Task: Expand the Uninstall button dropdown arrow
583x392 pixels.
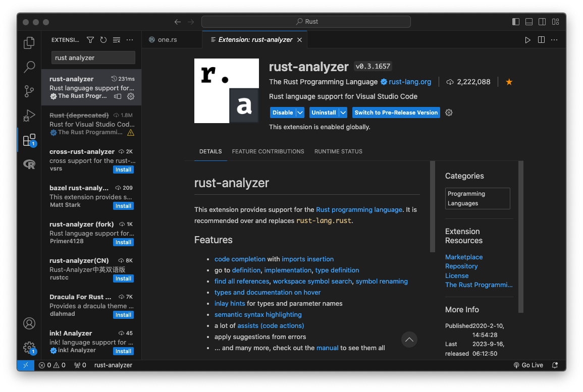Action: click(343, 113)
